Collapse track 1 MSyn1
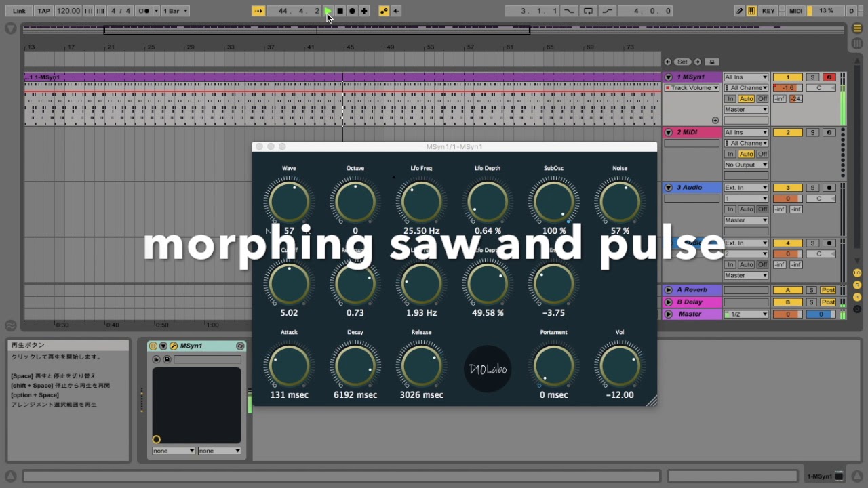This screenshot has height=488, width=868. coord(669,77)
